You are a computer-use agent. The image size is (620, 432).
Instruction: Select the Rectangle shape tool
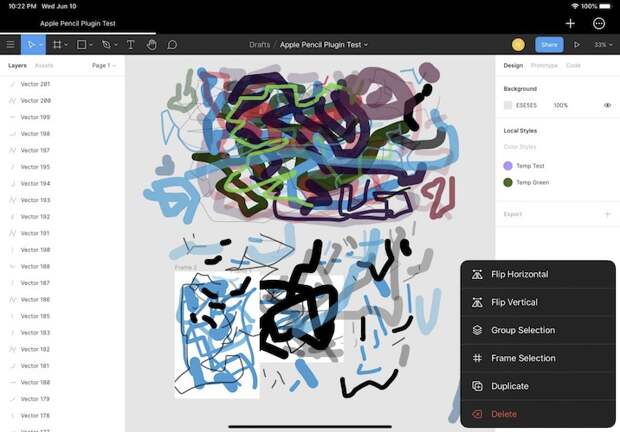coord(81,45)
